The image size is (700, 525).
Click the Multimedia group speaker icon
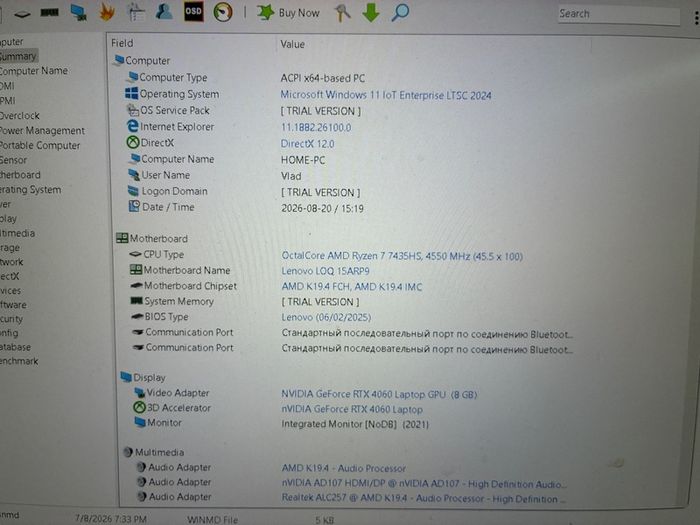click(128, 452)
